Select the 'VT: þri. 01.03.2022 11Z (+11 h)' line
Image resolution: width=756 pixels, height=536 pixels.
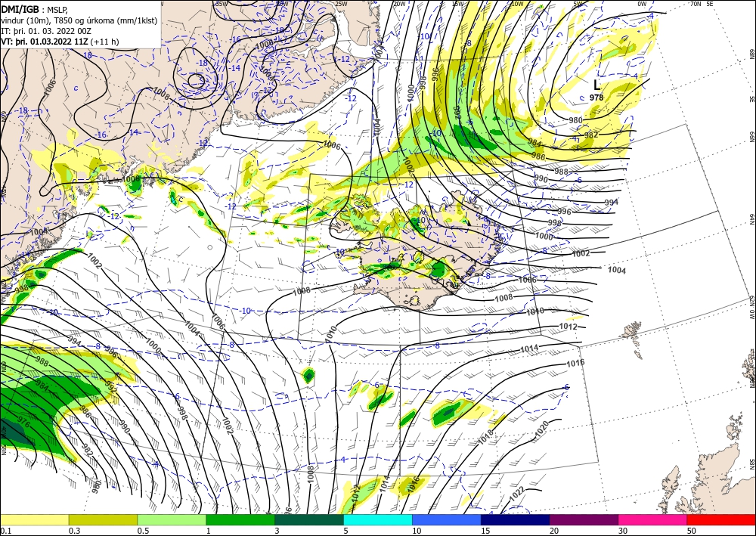coord(60,42)
